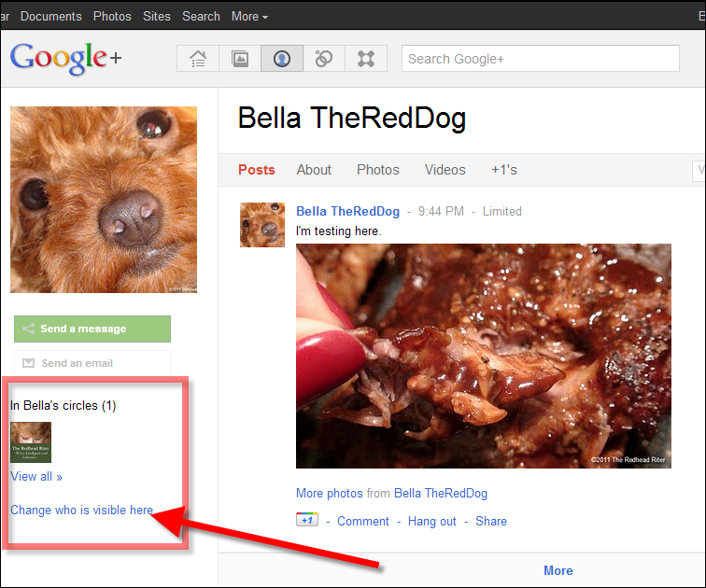This screenshot has height=588, width=706.
Task: Open the Home stream icon
Action: (198, 59)
